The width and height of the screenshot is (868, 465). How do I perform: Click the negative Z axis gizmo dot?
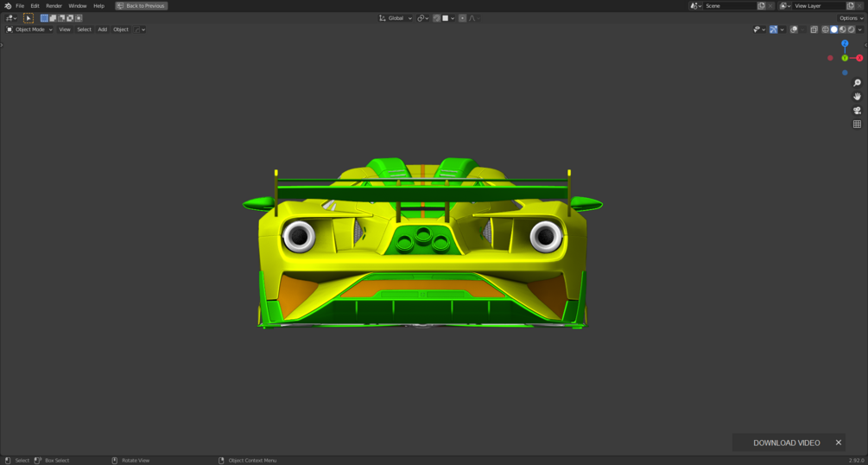(x=845, y=73)
